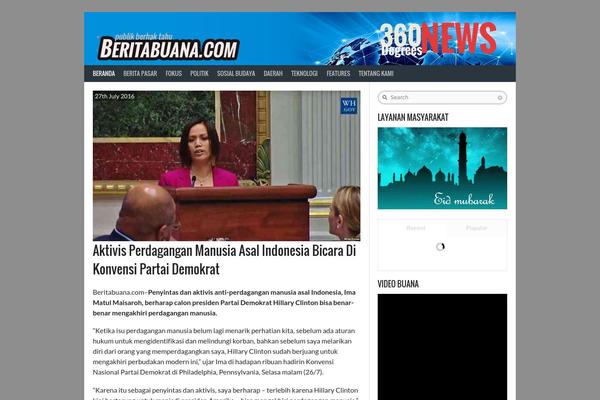Click the Layanan Masyarakat heading
The height and width of the screenshot is (400, 600).
tap(413, 118)
